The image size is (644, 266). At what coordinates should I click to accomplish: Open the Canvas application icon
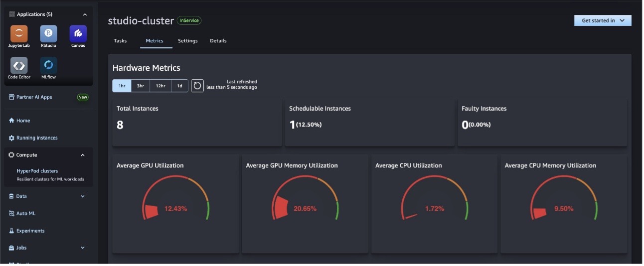coord(78,34)
